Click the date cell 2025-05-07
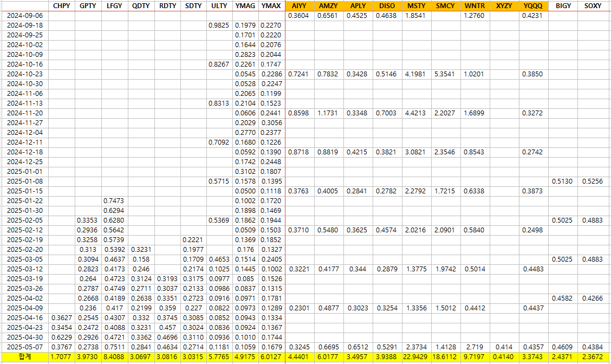 click(x=25, y=347)
